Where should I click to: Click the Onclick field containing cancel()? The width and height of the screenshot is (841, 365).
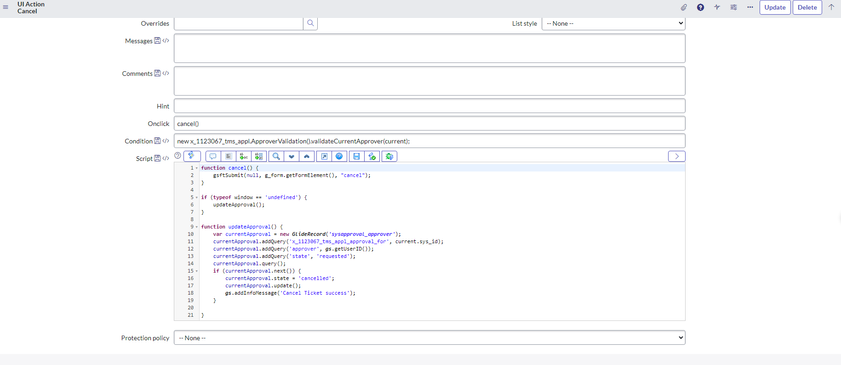click(430, 123)
